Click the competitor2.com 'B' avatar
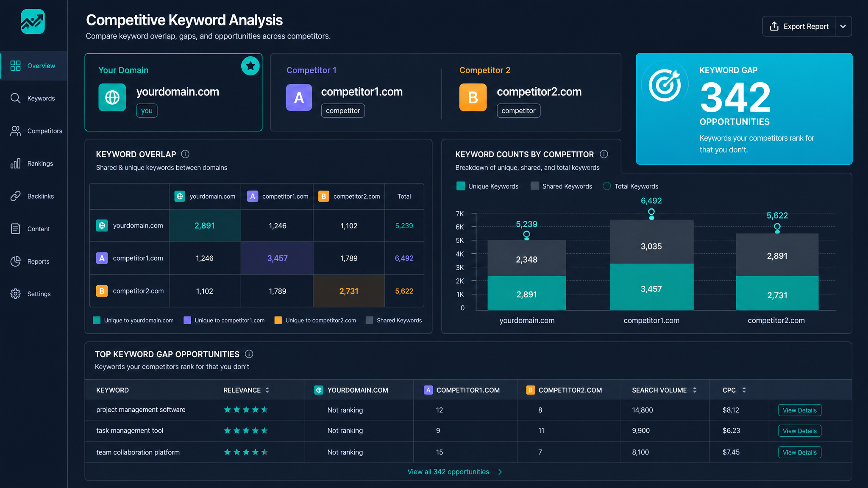The width and height of the screenshot is (868, 488). click(x=473, y=97)
